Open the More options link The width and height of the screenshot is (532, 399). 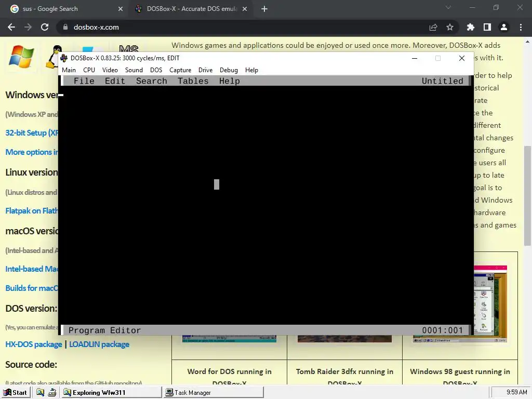(32, 152)
